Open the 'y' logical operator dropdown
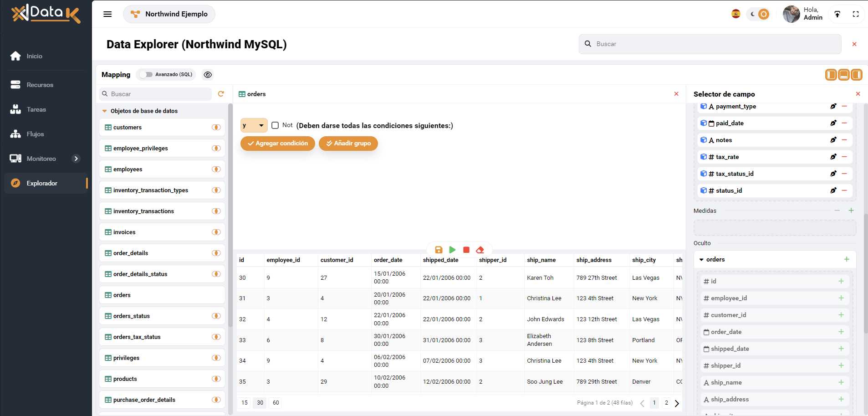The width and height of the screenshot is (868, 416). pyautogui.click(x=254, y=125)
